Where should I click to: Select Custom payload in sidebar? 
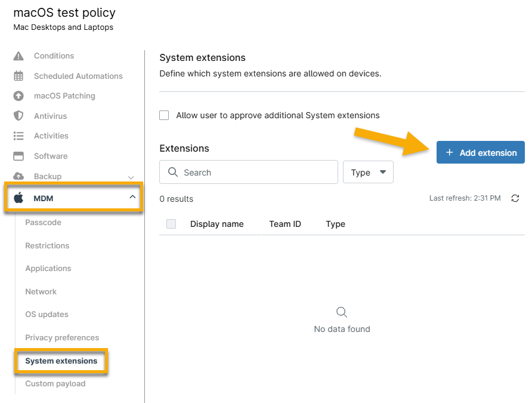coord(55,384)
